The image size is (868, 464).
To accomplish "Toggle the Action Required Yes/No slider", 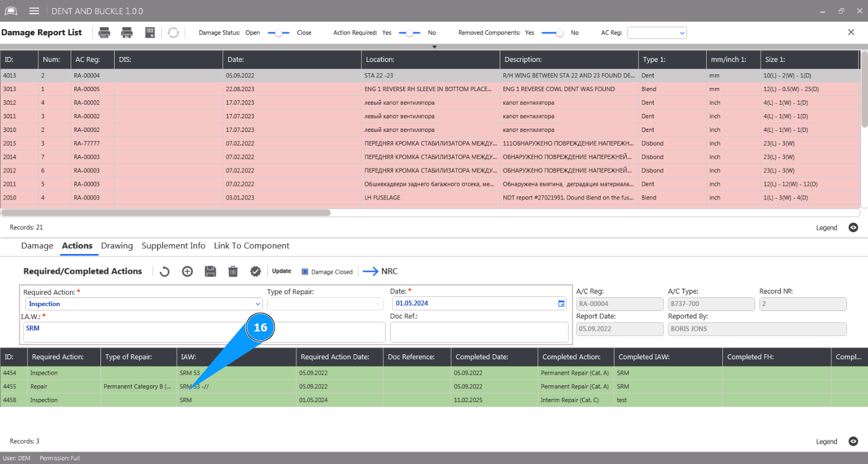I will click(x=409, y=33).
